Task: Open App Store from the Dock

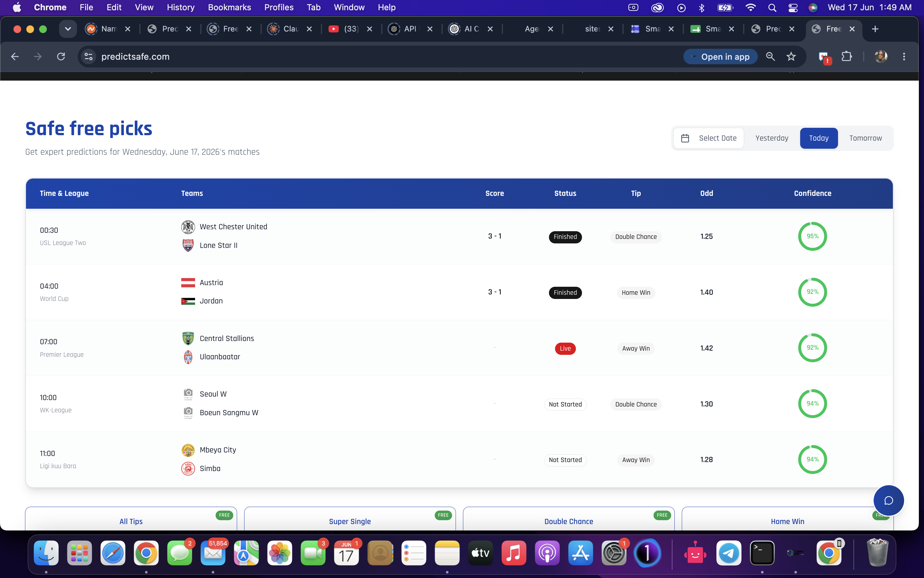Action: pyautogui.click(x=580, y=553)
